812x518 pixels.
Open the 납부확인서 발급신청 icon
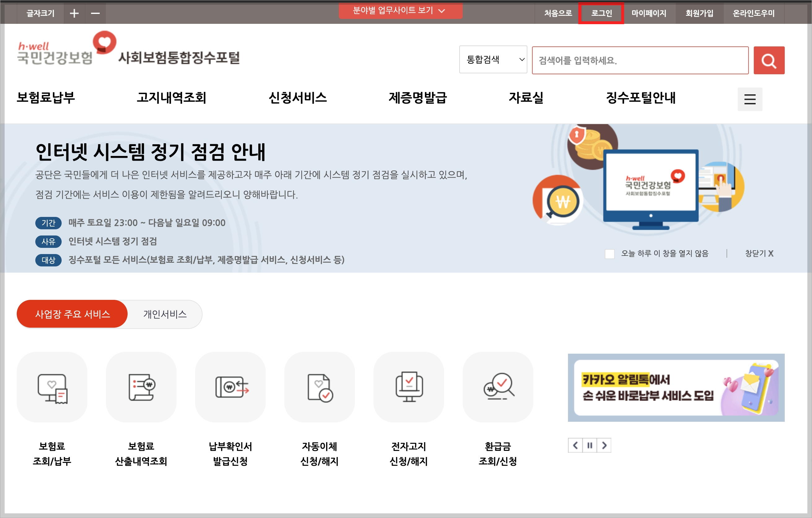pyautogui.click(x=230, y=388)
